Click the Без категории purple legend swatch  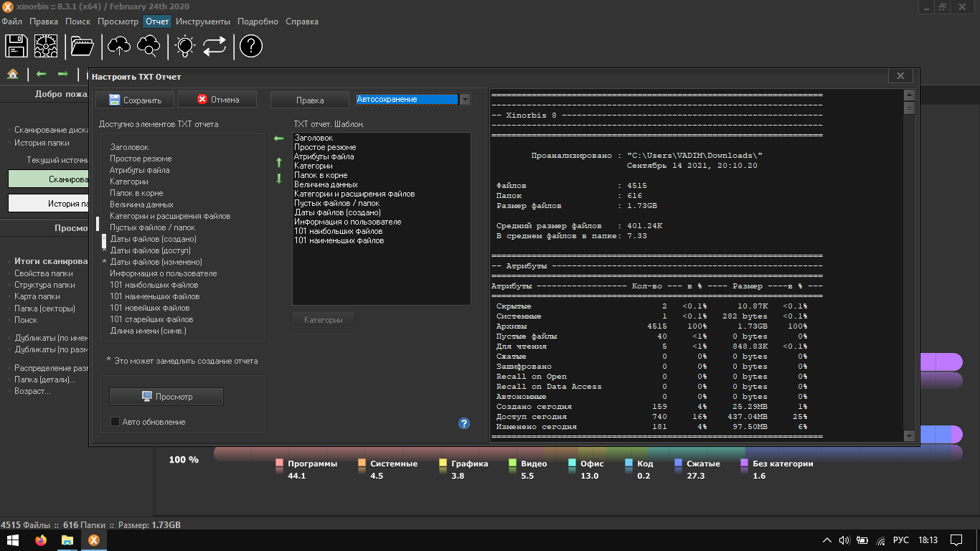click(x=745, y=463)
